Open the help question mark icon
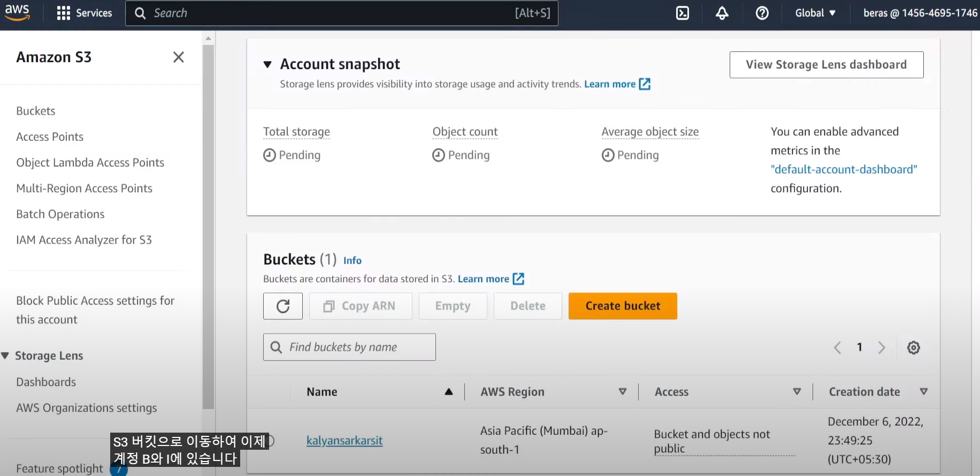This screenshot has height=476, width=980. pyautogui.click(x=762, y=13)
